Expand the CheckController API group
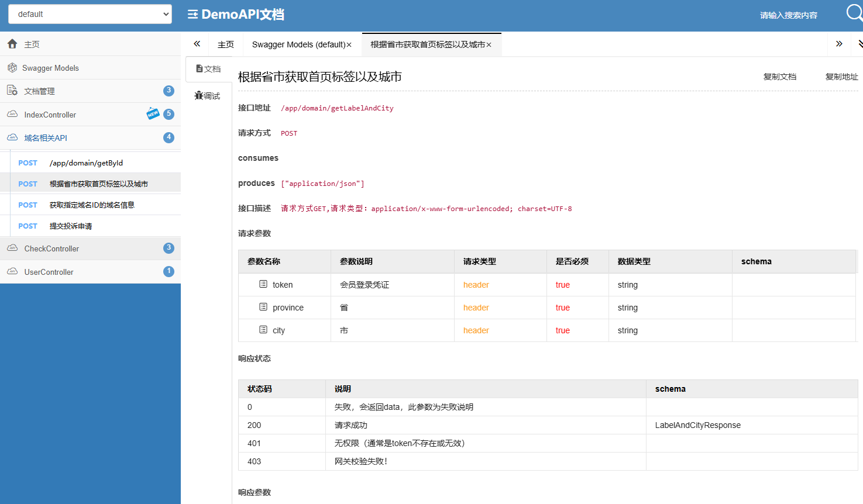Screen dimensions: 863x504 pyautogui.click(x=51, y=248)
